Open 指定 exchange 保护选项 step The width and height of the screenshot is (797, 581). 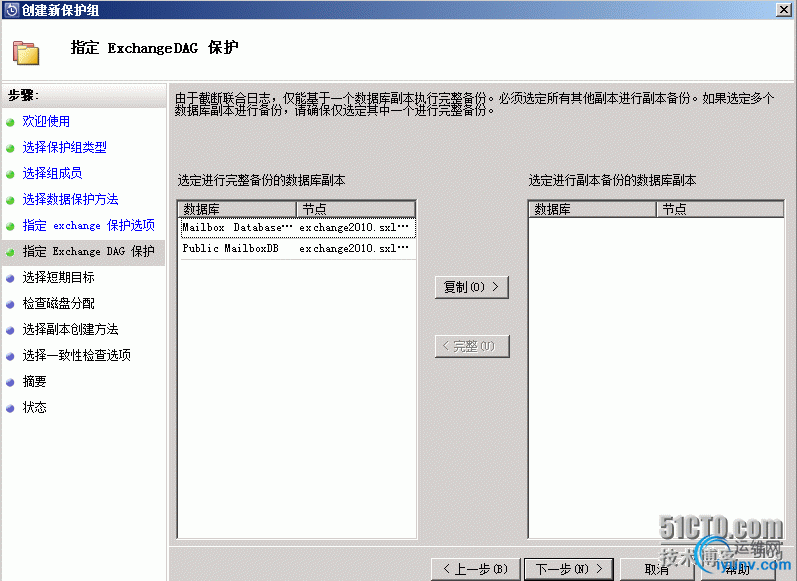pos(88,225)
